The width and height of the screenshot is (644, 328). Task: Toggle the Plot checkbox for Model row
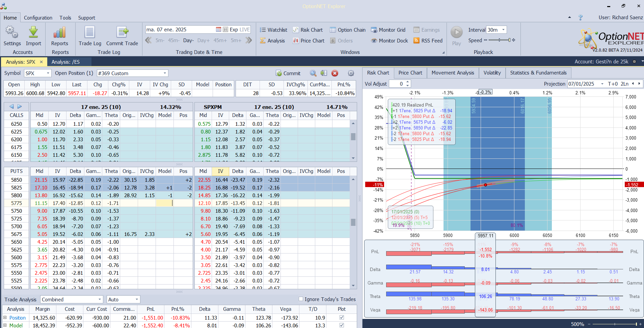342,325
